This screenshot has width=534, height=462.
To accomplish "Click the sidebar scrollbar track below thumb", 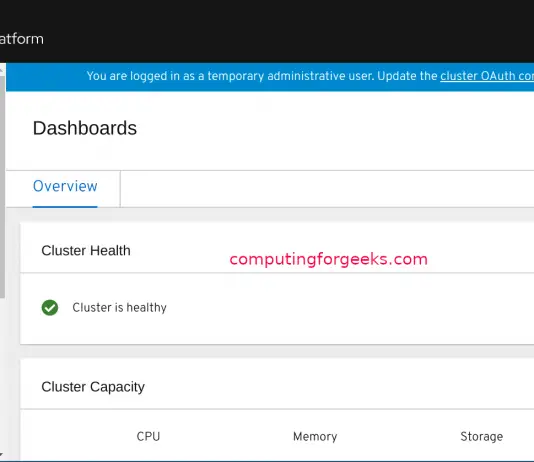I will click(x=2, y=374).
